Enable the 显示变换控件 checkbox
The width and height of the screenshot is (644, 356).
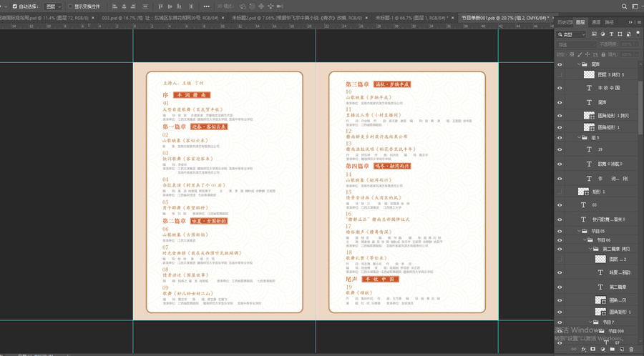pos(70,6)
